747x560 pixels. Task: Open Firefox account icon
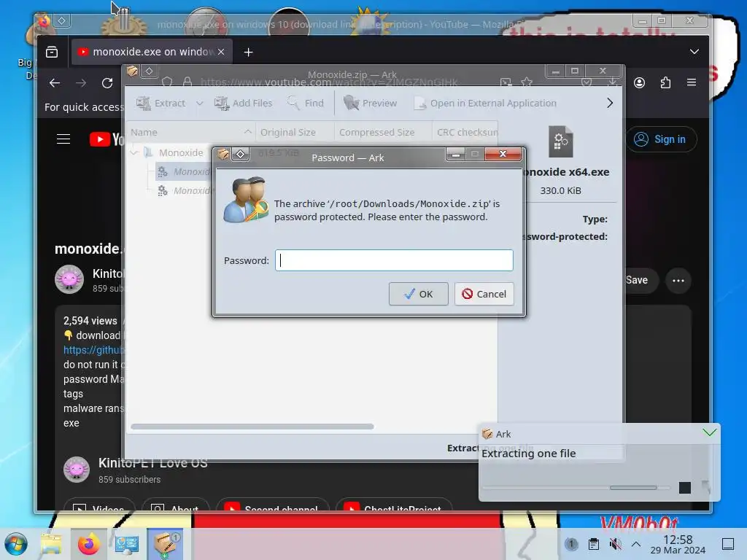[639, 83]
